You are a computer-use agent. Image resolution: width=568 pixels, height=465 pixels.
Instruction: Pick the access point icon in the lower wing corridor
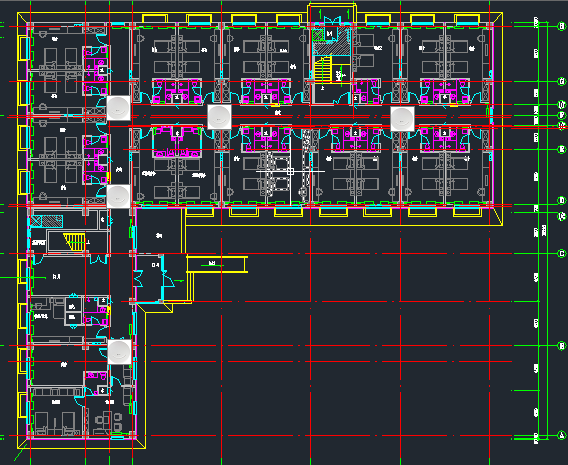120,352
